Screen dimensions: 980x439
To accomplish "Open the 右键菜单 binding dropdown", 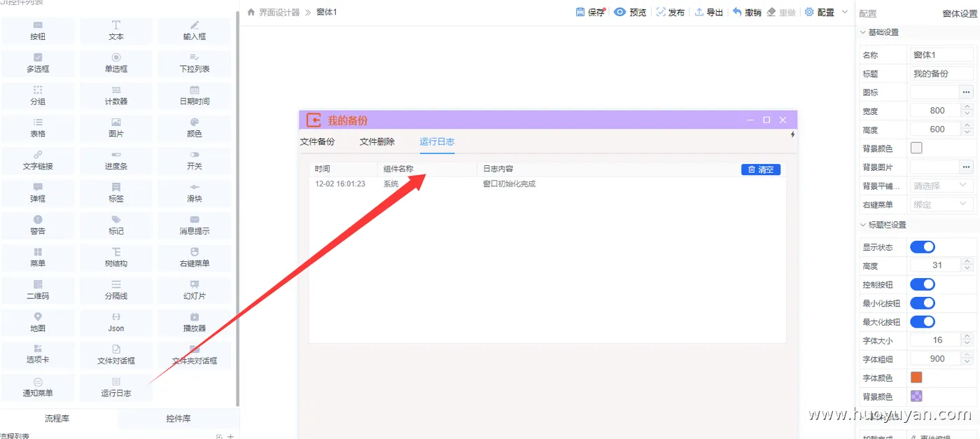I will [941, 204].
